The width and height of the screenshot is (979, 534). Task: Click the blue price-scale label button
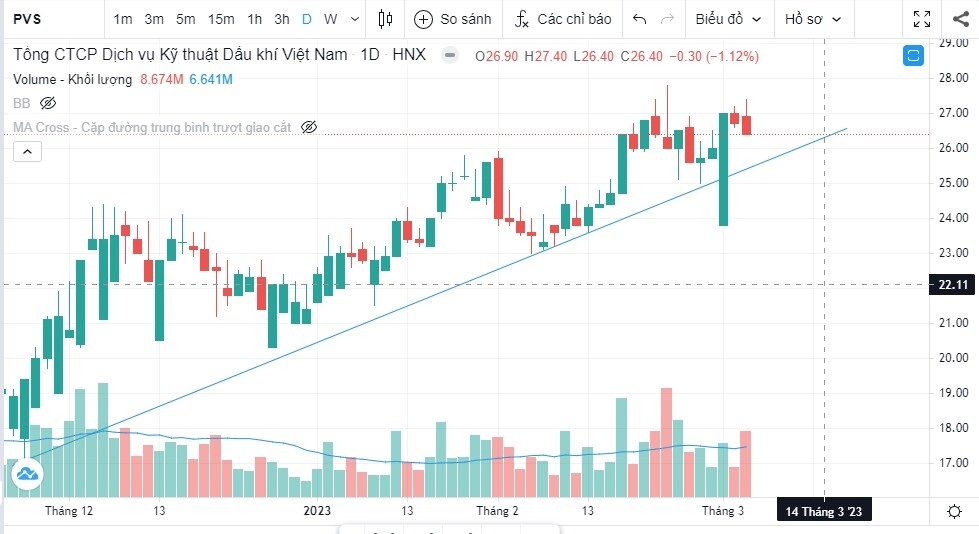pos(913,56)
